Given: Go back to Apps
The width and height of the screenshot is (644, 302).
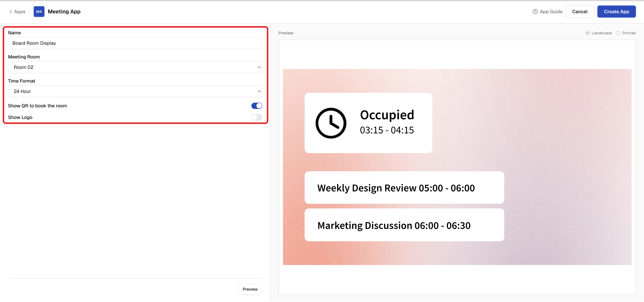Looking at the screenshot, I should coord(17,12).
